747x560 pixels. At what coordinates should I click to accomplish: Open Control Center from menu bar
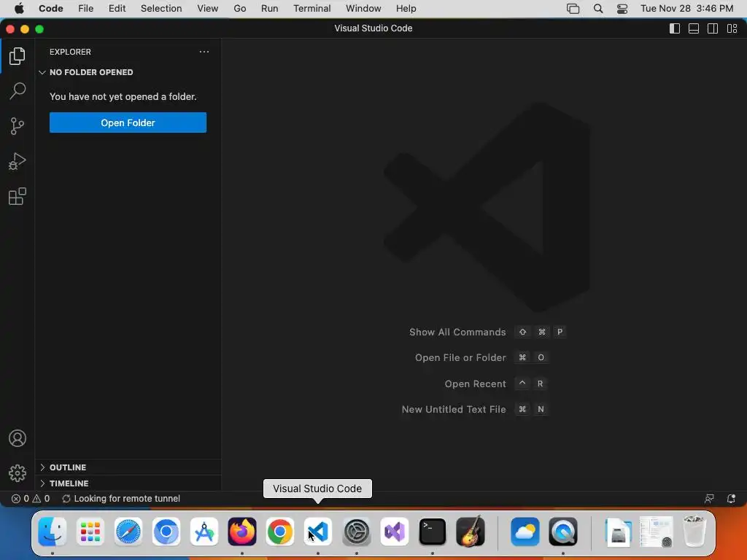pos(622,9)
